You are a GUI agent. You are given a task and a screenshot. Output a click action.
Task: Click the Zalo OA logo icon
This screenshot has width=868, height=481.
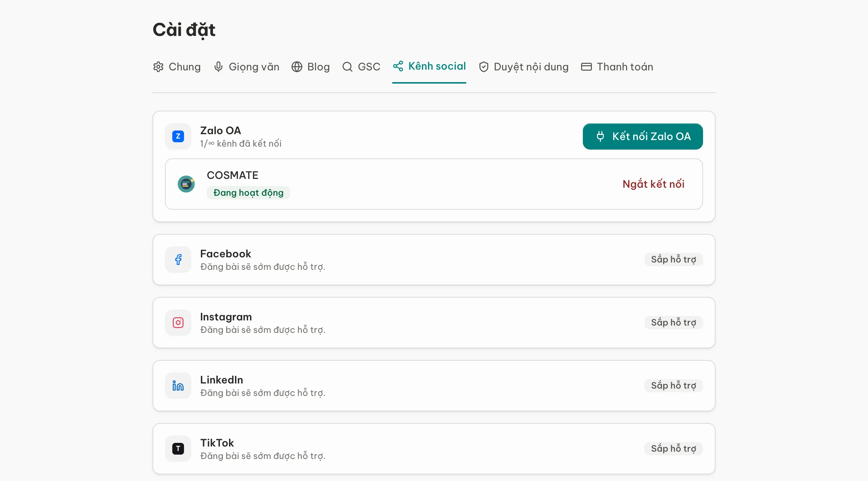(x=178, y=136)
